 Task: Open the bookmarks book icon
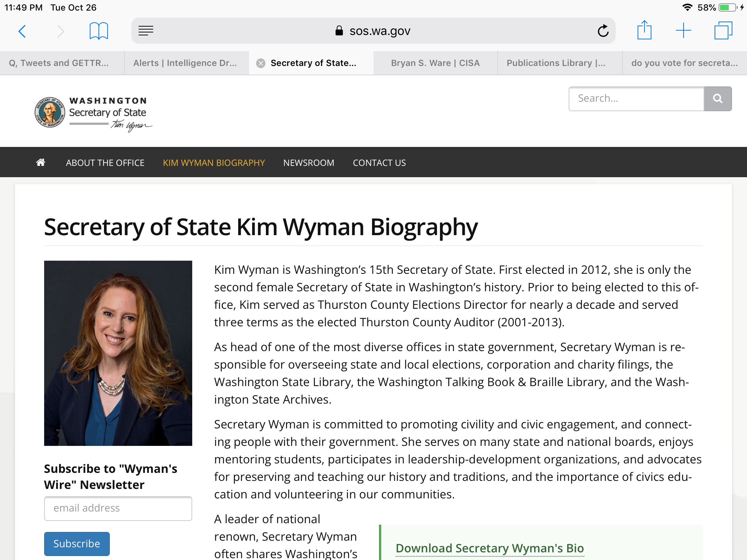click(98, 31)
